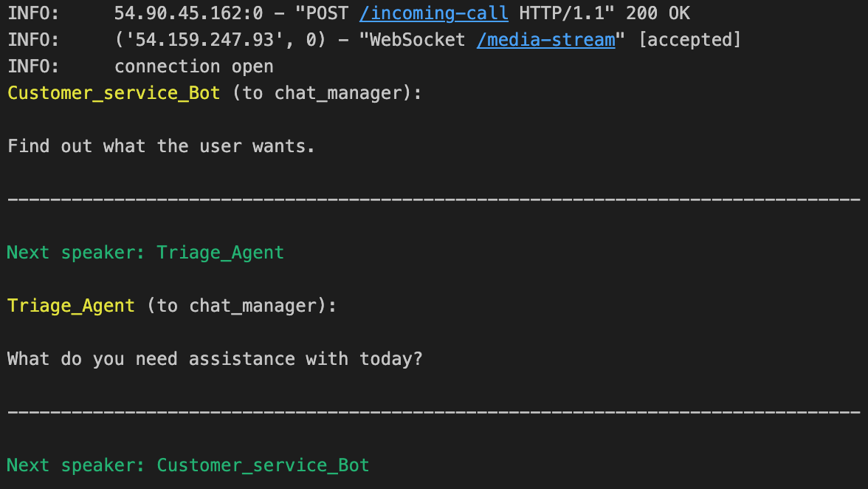Click the "Find out what the user wants." message
This screenshot has height=489, width=868.
click(x=162, y=146)
